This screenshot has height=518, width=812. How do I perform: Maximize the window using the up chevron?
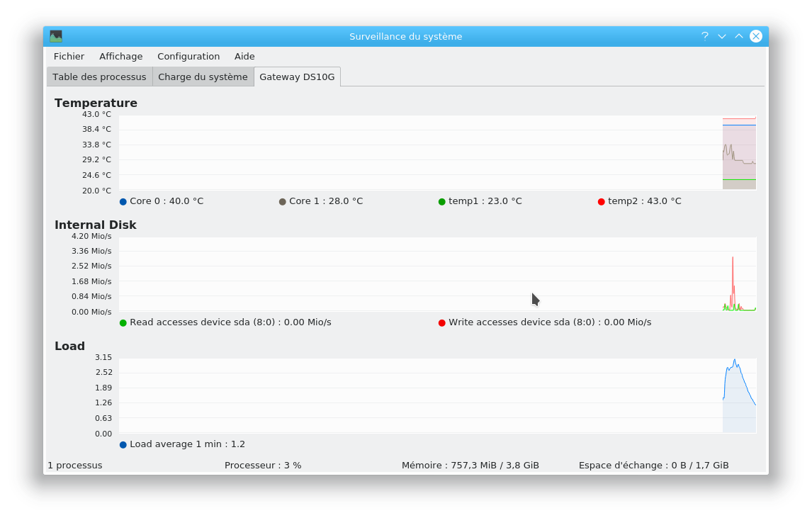739,36
